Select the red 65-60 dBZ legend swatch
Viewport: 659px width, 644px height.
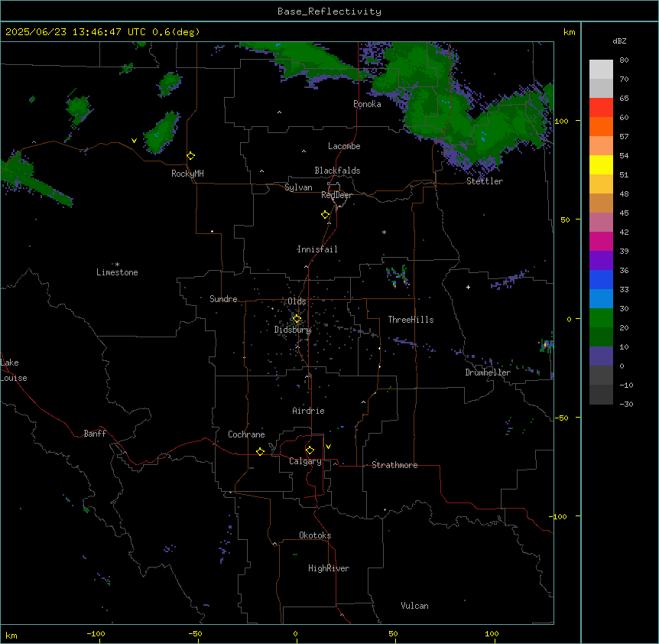(x=601, y=108)
